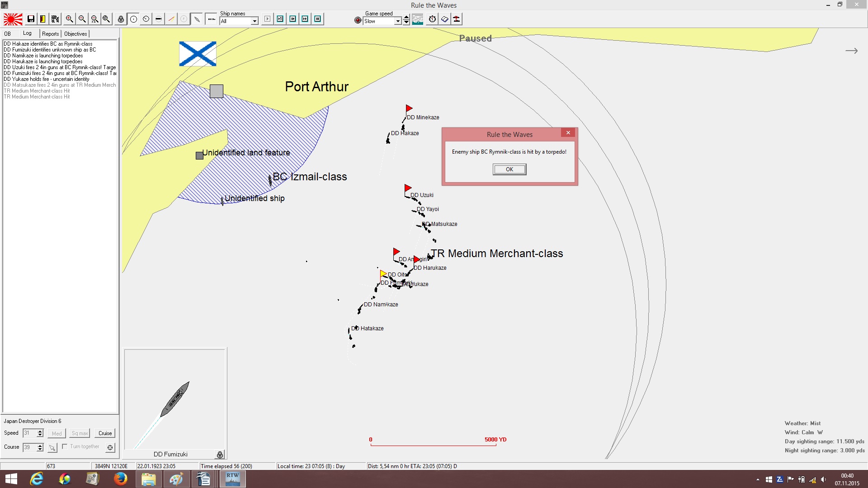This screenshot has height=488, width=868.
Task: Click the pause button in toolbar
Action: 318,19
